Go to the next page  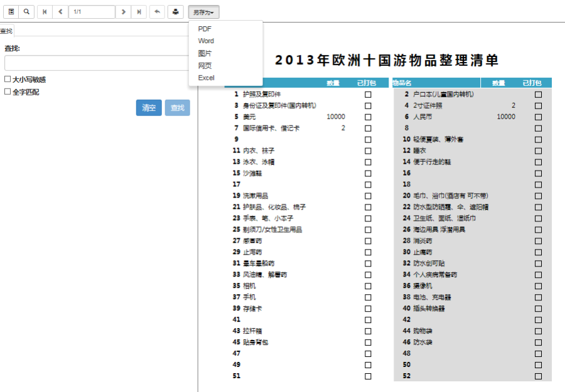(124, 12)
